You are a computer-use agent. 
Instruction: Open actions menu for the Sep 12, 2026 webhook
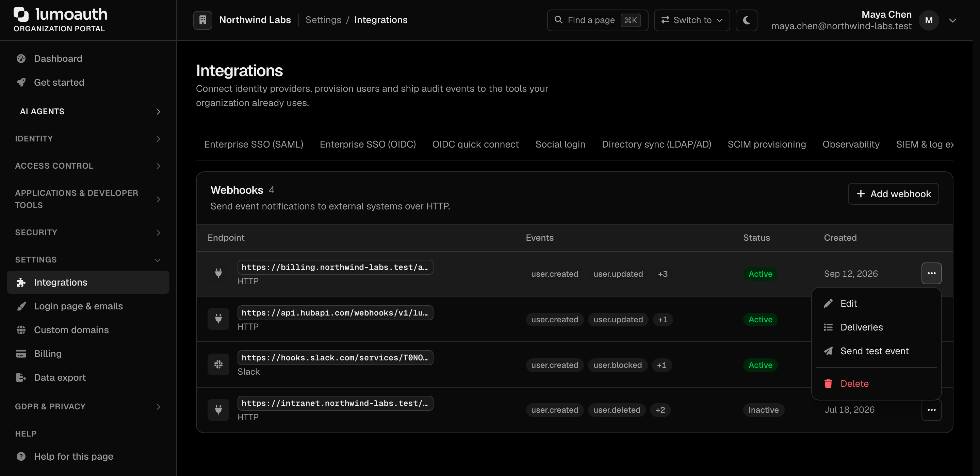click(x=931, y=273)
